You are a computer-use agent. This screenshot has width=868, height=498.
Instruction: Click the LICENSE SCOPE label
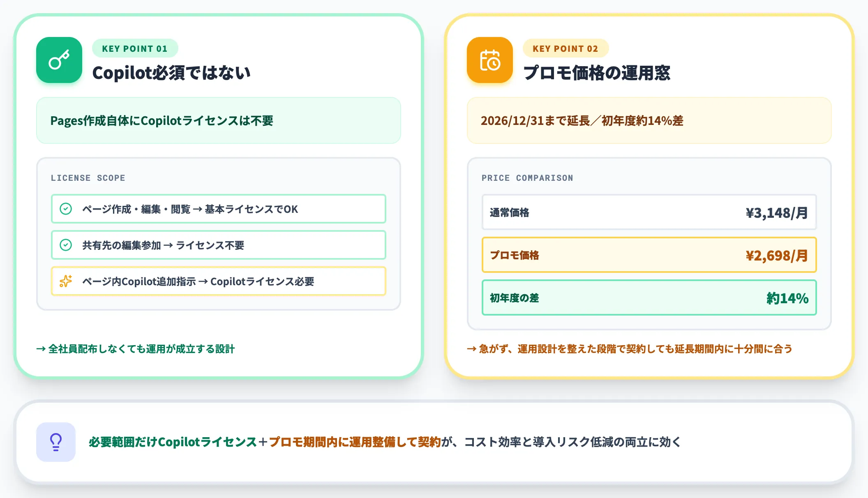(x=88, y=178)
